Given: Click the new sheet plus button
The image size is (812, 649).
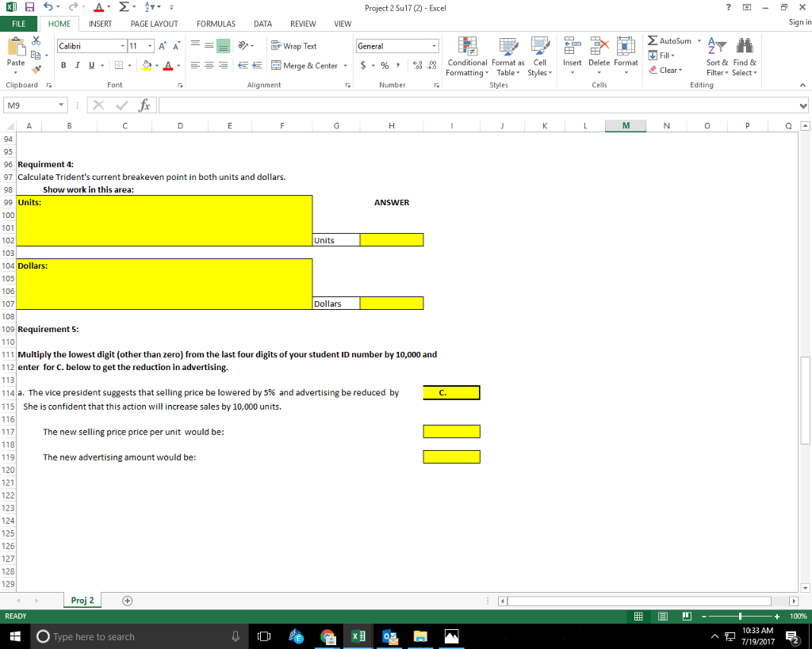Looking at the screenshot, I should click(x=127, y=600).
